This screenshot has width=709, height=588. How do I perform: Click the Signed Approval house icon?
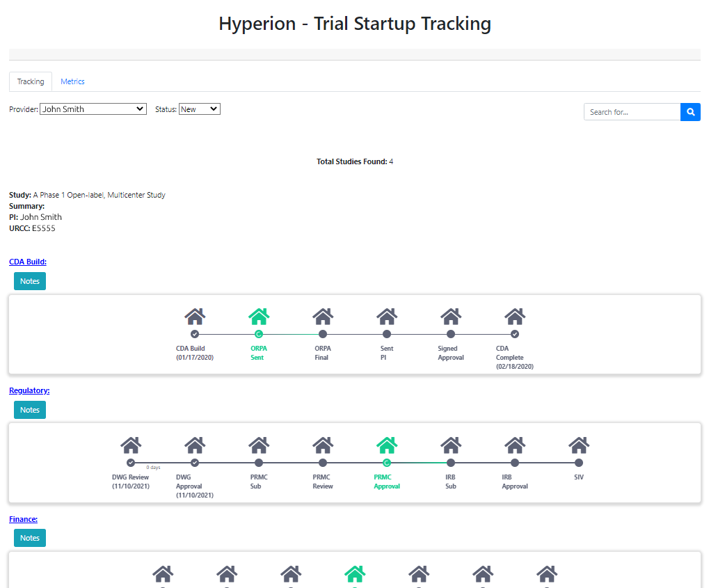[451, 317]
